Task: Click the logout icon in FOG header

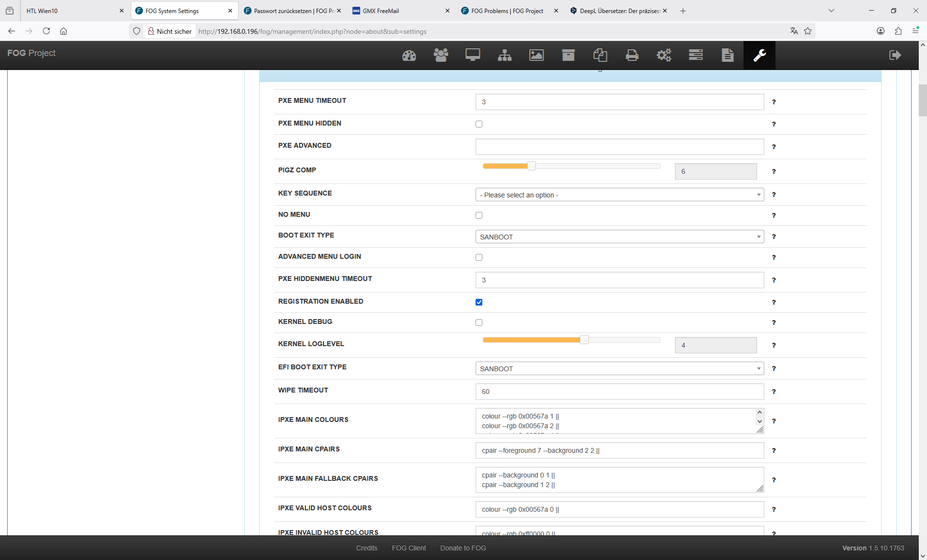Action: [x=895, y=55]
